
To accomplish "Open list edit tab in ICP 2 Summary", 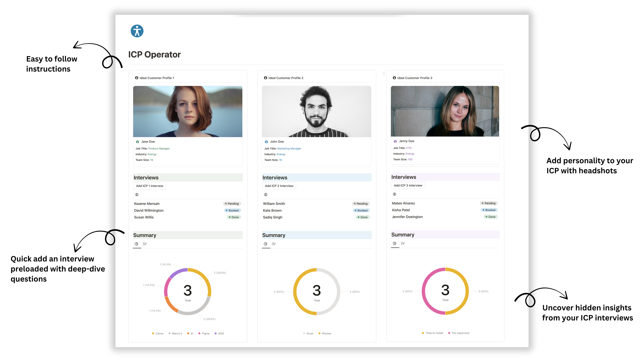I will 274,244.
